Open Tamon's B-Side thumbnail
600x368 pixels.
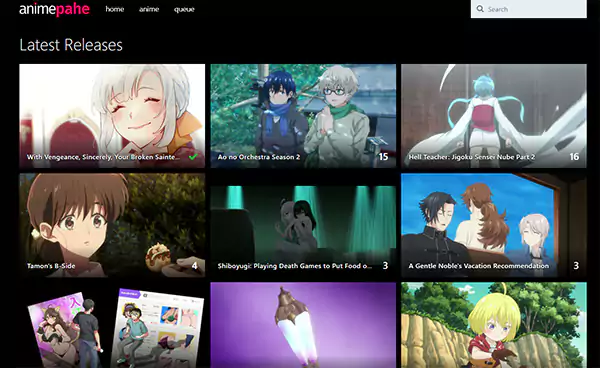[112, 225]
